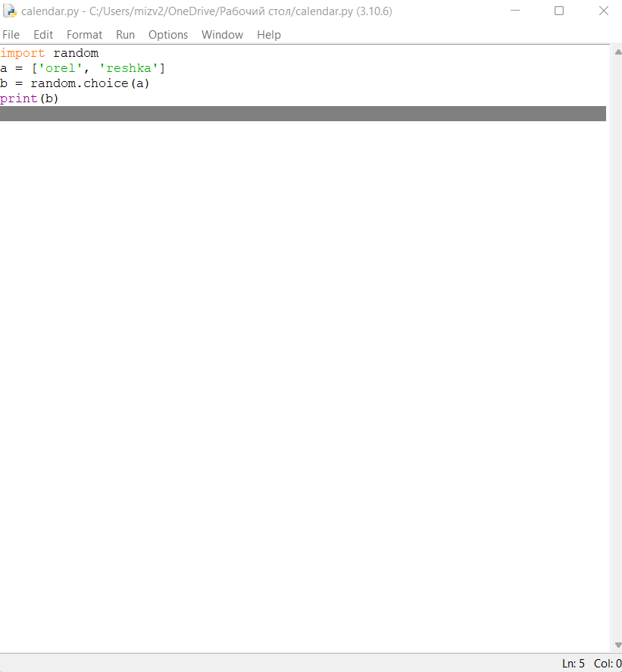Click the IDLE app icon in title bar
The image size is (622, 672).
11,11
